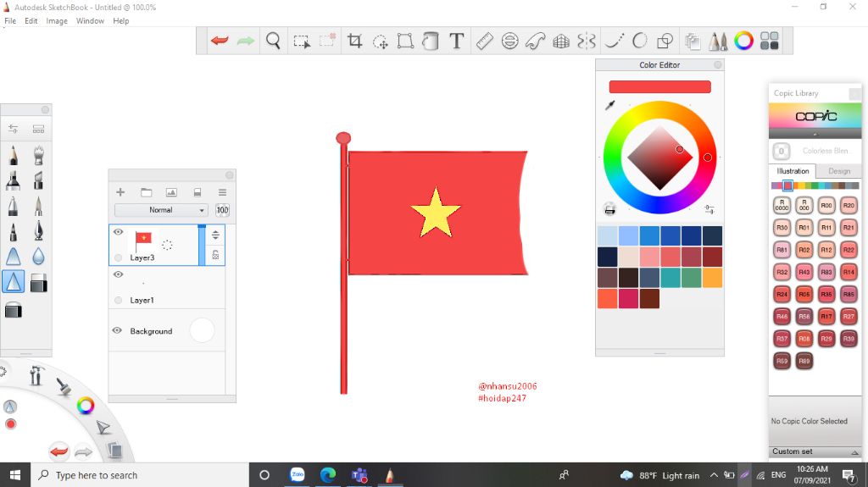Toggle the circle marker on Layer3
The height and width of the screenshot is (487, 868).
(x=118, y=257)
